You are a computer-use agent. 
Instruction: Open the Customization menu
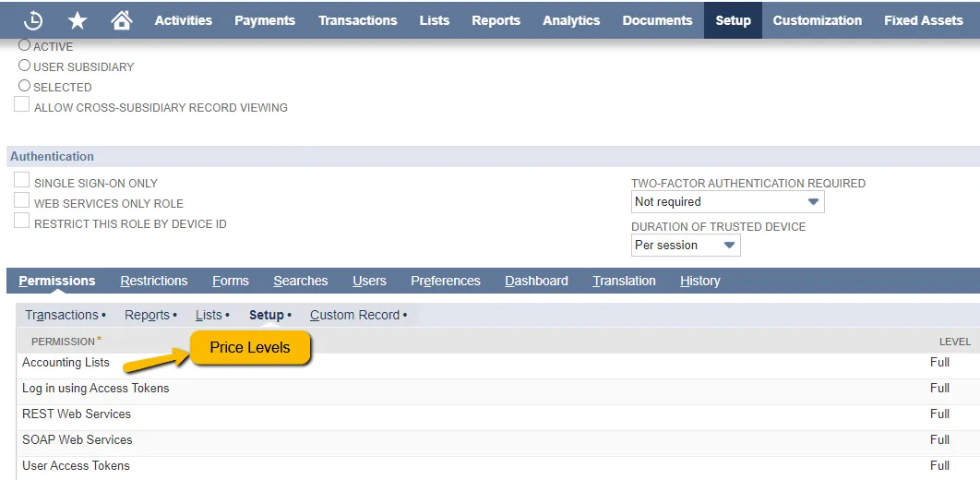pos(817,20)
